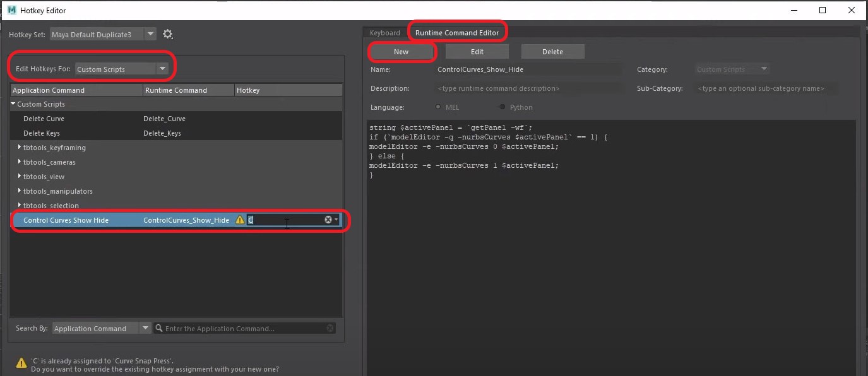Click the warning icon in the bottom message
868x376 pixels.
[x=21, y=363]
